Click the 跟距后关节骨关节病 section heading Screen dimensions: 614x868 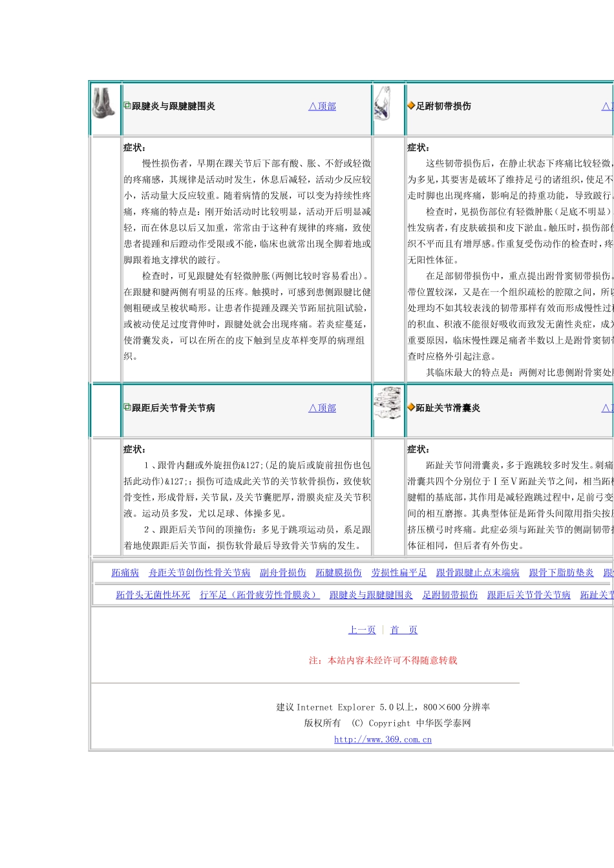[173, 408]
